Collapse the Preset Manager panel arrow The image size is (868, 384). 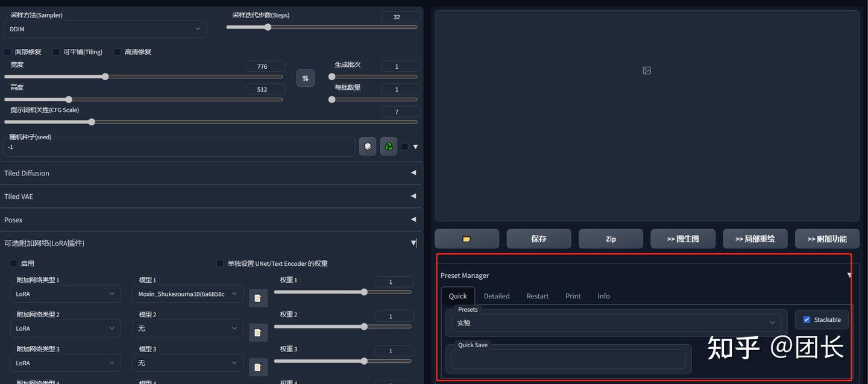coord(849,275)
